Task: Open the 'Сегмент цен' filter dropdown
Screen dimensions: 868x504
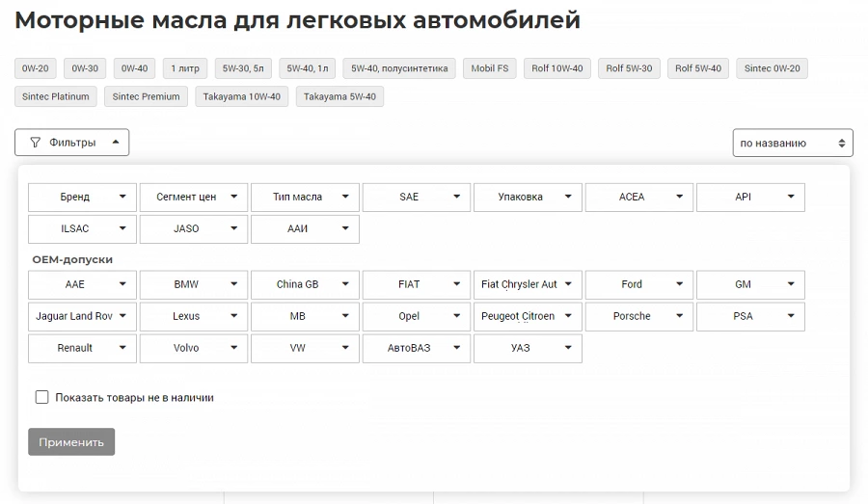Action: pos(194,197)
